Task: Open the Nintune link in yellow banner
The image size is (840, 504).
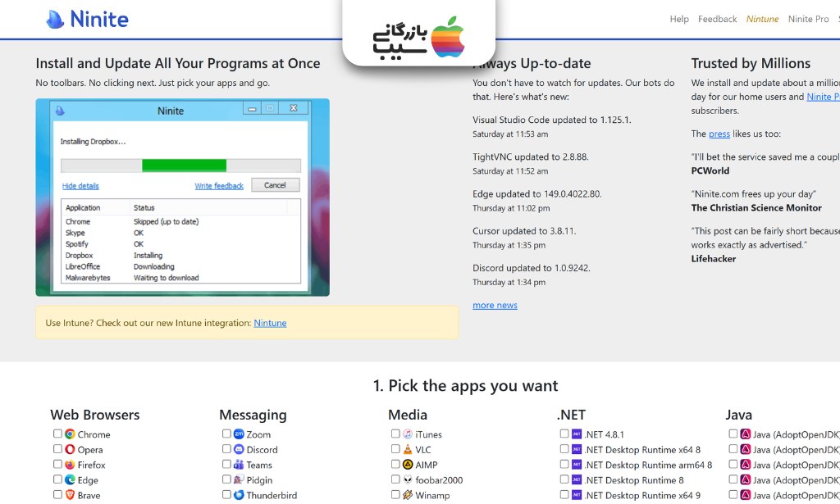Action: point(270,323)
